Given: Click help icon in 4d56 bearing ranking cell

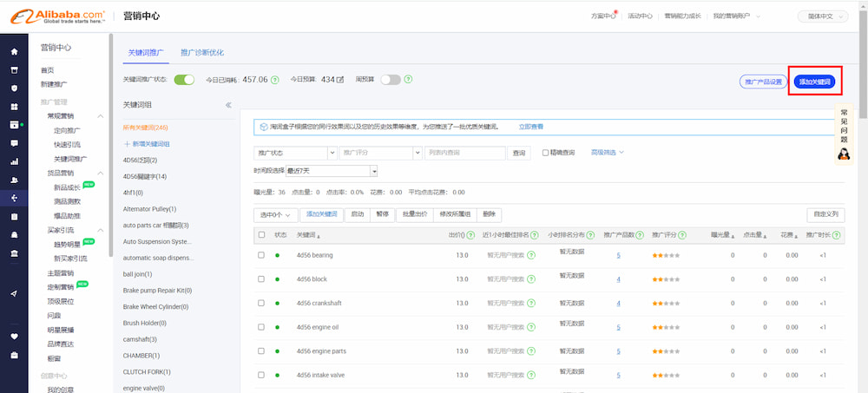Looking at the screenshot, I should pos(531,256).
